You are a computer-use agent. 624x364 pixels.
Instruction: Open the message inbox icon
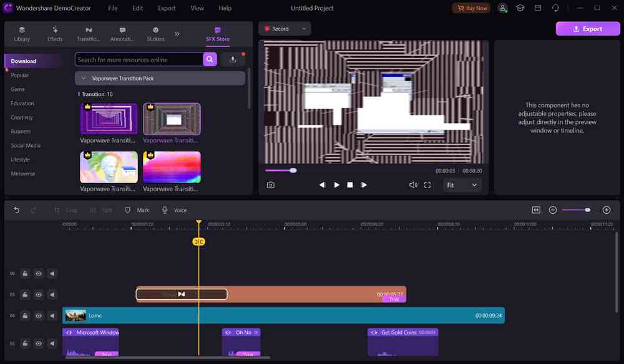538,8
